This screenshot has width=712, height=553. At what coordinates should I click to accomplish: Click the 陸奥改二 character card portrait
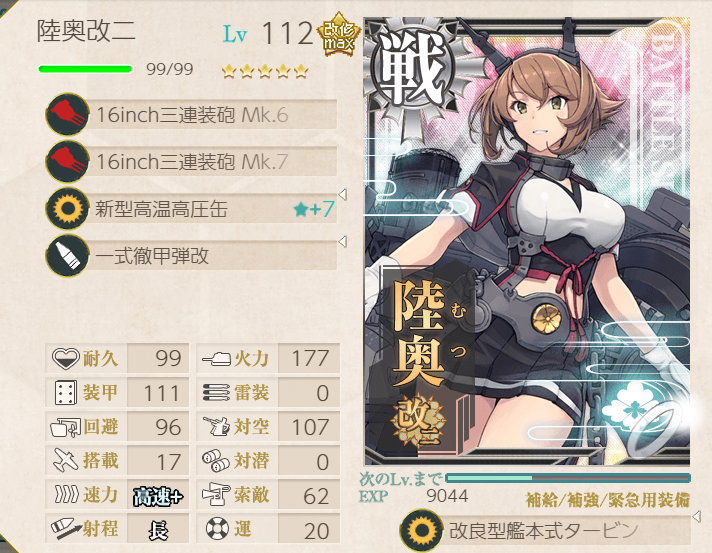(x=527, y=242)
